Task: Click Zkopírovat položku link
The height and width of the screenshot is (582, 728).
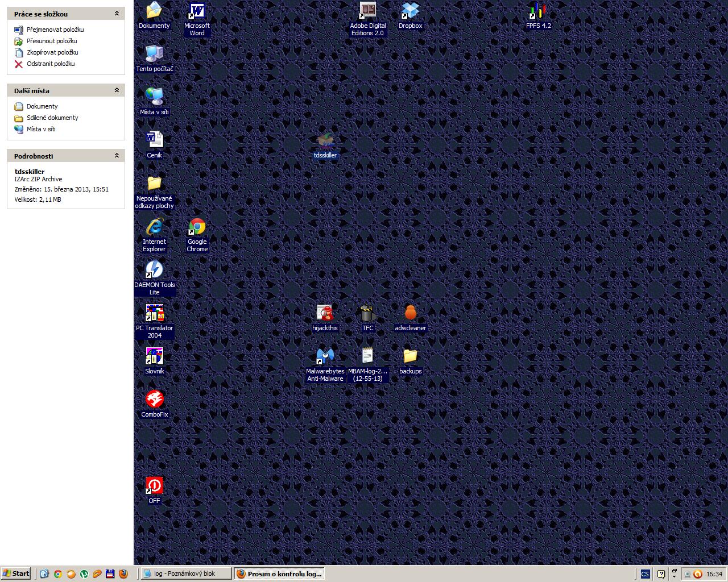Action: pyautogui.click(x=52, y=52)
